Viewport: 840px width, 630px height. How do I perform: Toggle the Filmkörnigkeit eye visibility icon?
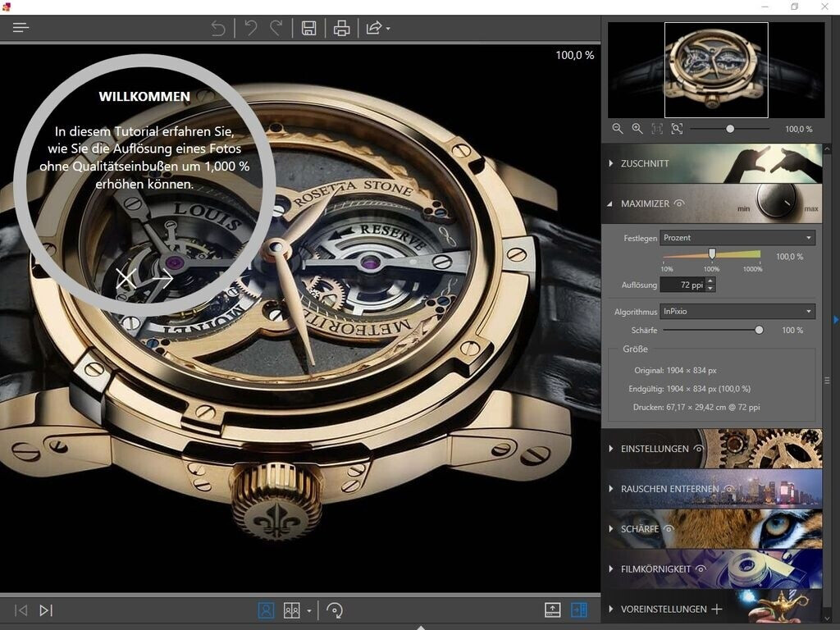pos(701,568)
